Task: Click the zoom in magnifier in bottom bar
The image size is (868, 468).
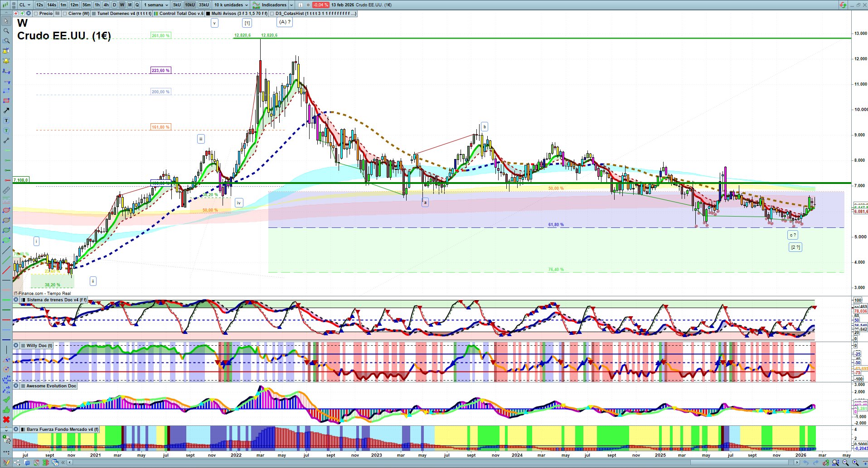Action: pyautogui.click(x=855, y=463)
